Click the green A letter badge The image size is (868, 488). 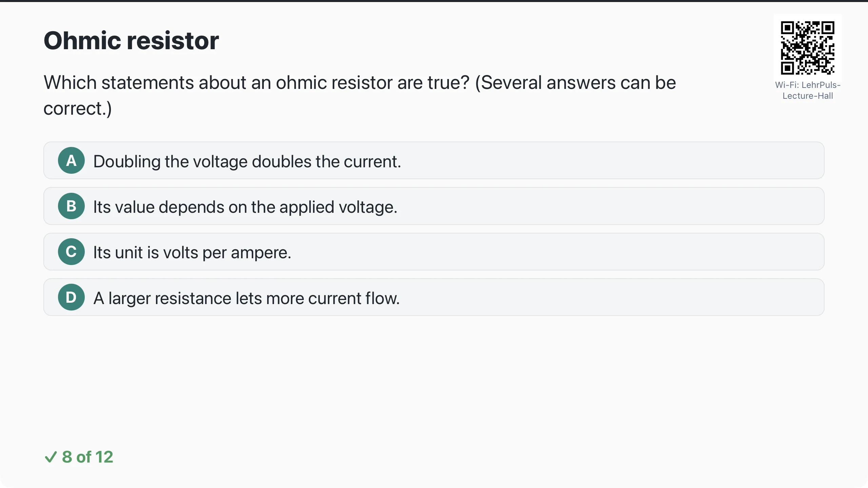71,161
